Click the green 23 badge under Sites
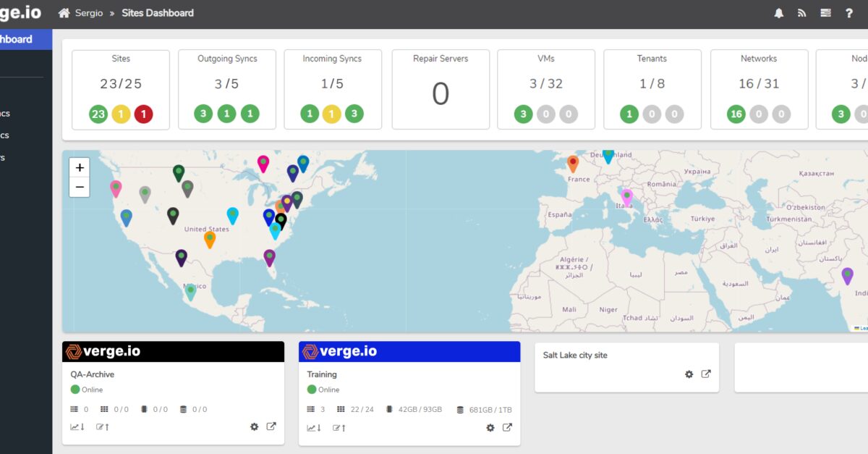868x454 pixels. pos(98,114)
